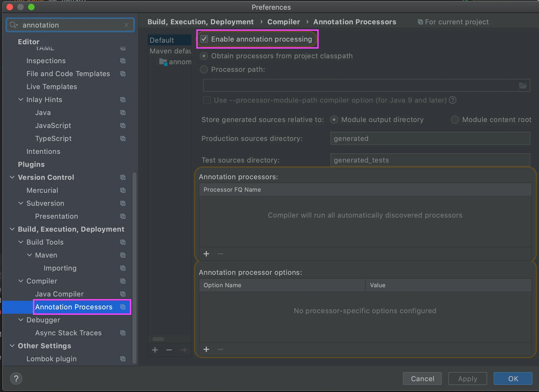Select the Lombok plugin settings
539x392 pixels.
point(51,359)
